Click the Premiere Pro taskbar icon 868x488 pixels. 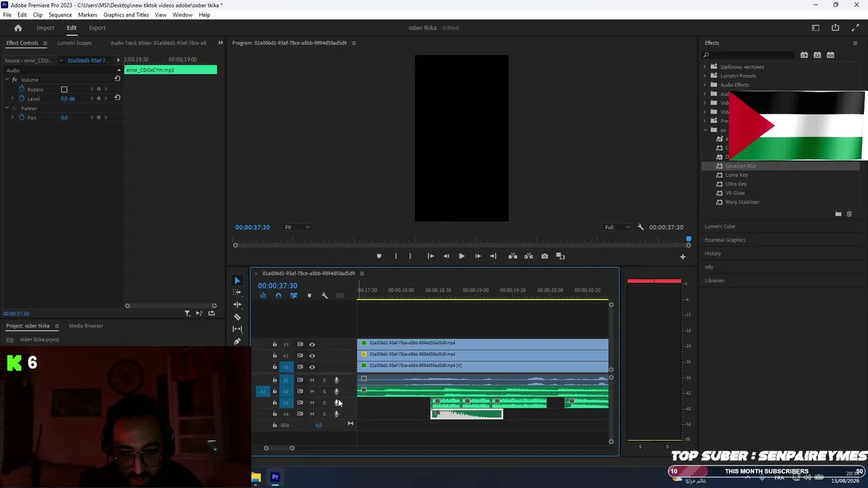275,477
